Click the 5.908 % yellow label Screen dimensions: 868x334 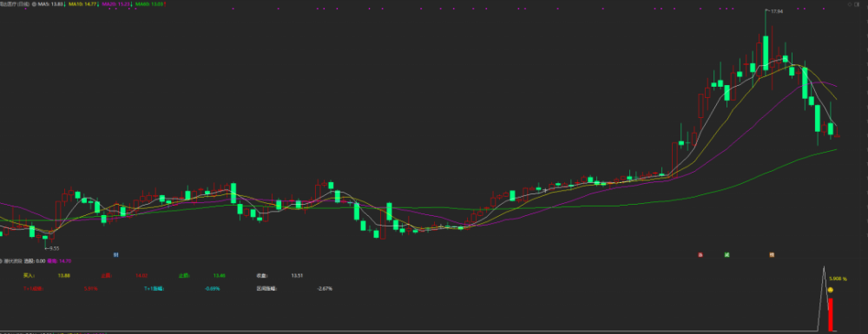tap(838, 278)
